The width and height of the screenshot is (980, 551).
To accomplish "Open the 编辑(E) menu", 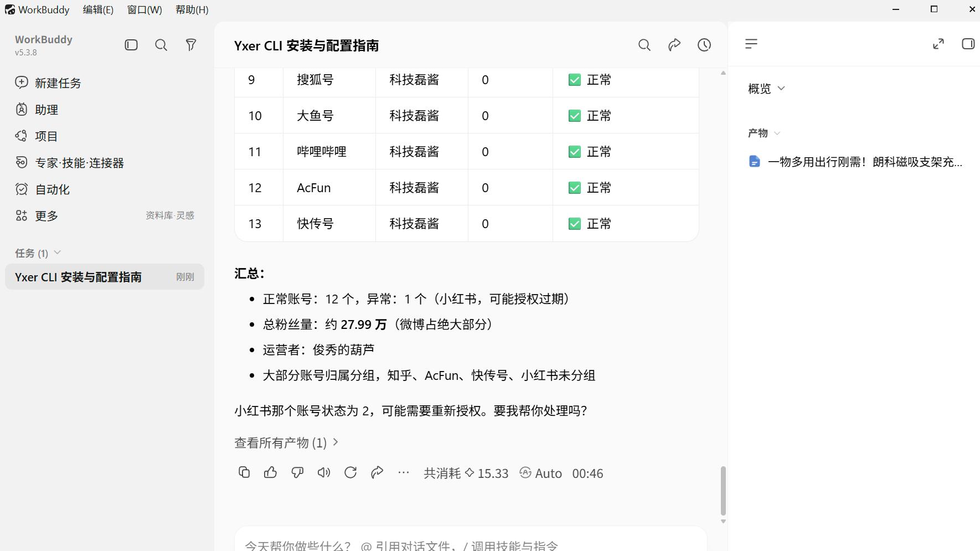I will (98, 9).
